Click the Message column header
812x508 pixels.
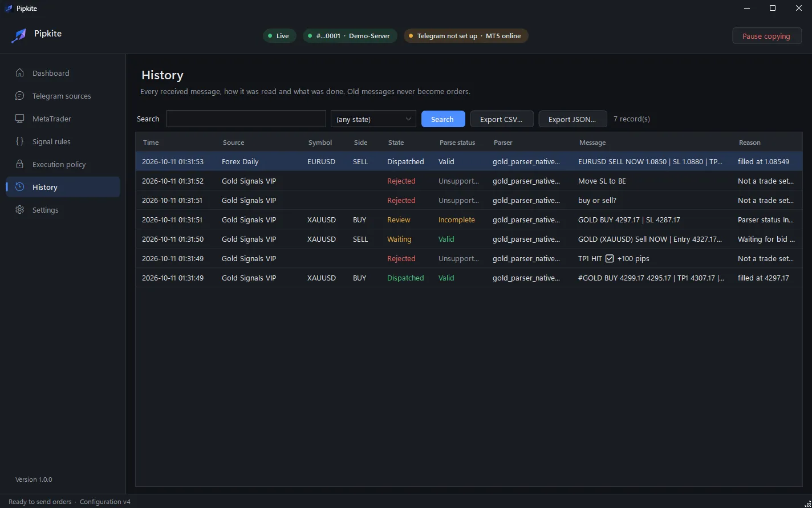[x=592, y=143]
